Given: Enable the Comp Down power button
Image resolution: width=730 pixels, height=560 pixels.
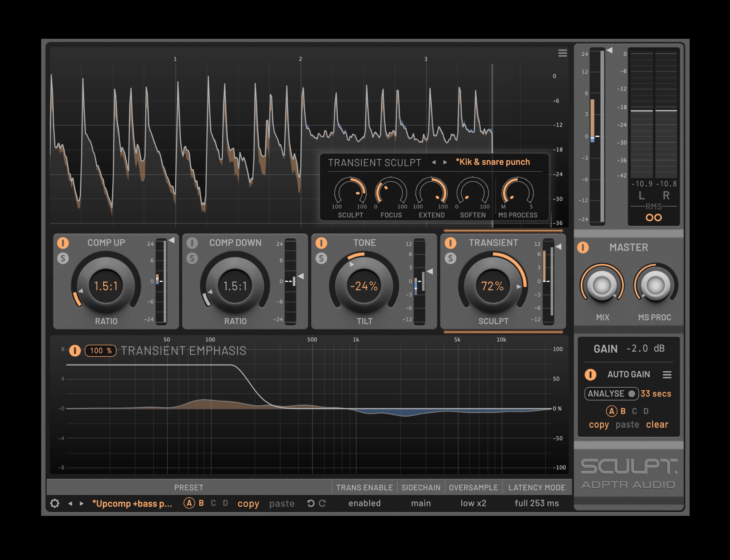Looking at the screenshot, I should (x=192, y=243).
